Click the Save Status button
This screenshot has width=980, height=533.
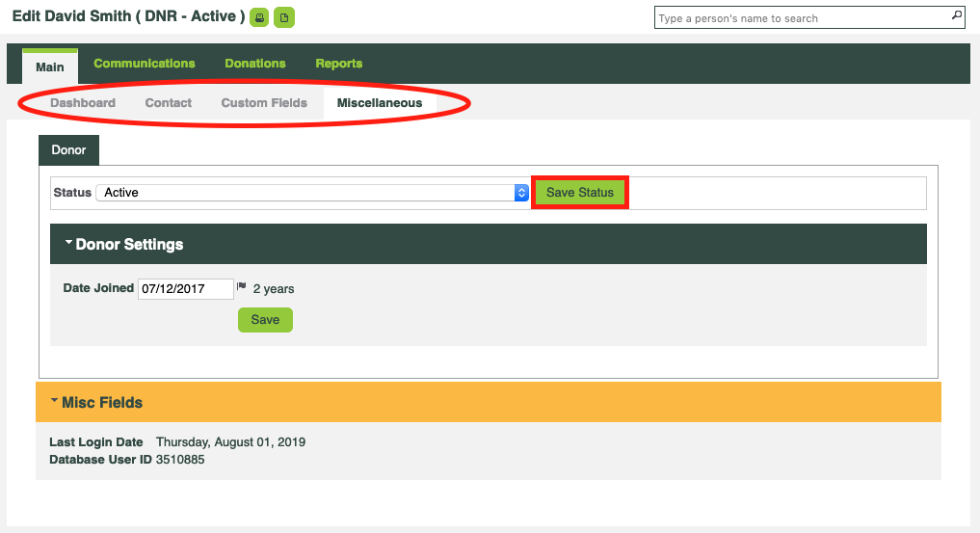click(580, 193)
